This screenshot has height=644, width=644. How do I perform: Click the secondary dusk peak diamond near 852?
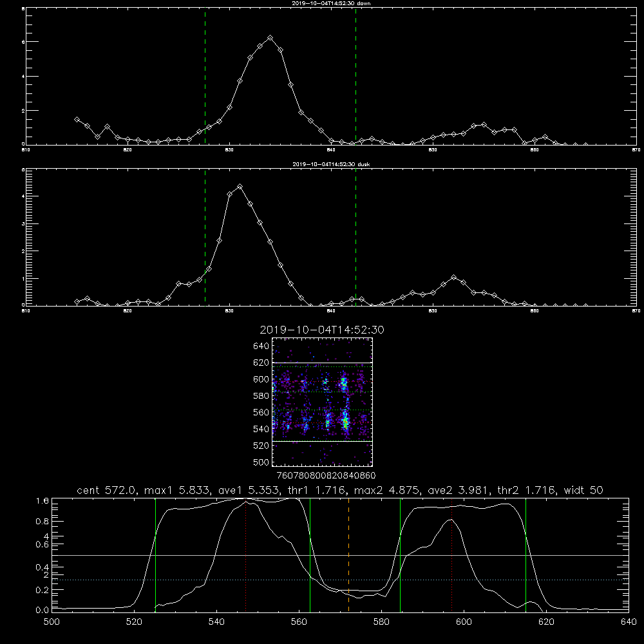(x=453, y=278)
